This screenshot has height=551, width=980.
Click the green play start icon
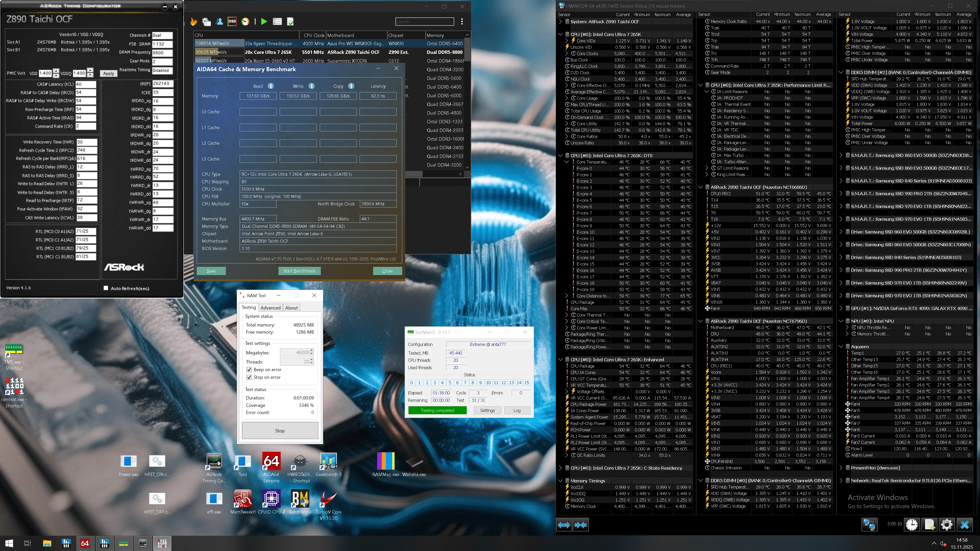(264, 22)
